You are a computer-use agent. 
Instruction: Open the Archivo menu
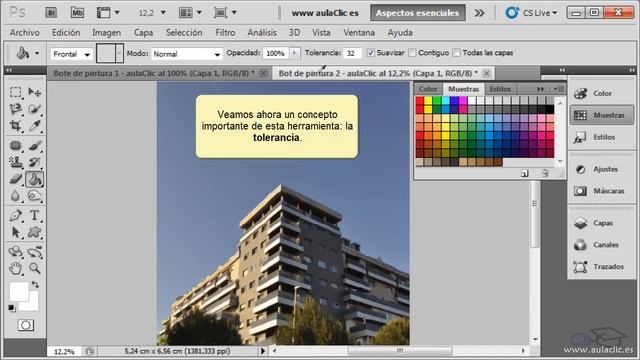coord(24,32)
